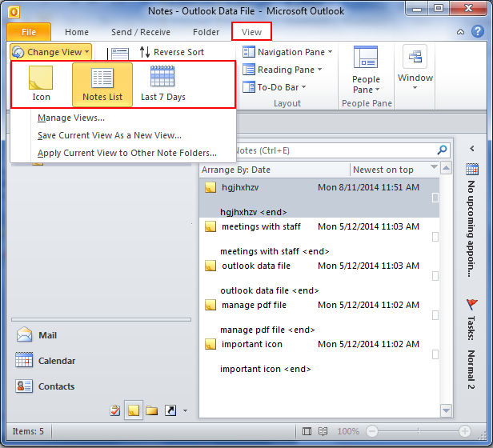Screen dimensions: 493x448
Task: Select the Icon view option
Action: coord(41,84)
